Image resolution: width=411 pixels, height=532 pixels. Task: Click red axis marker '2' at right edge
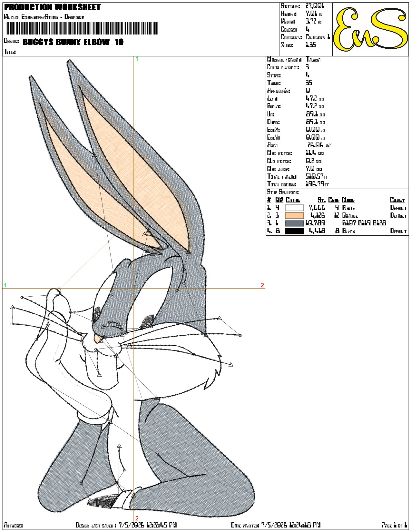tap(262, 285)
